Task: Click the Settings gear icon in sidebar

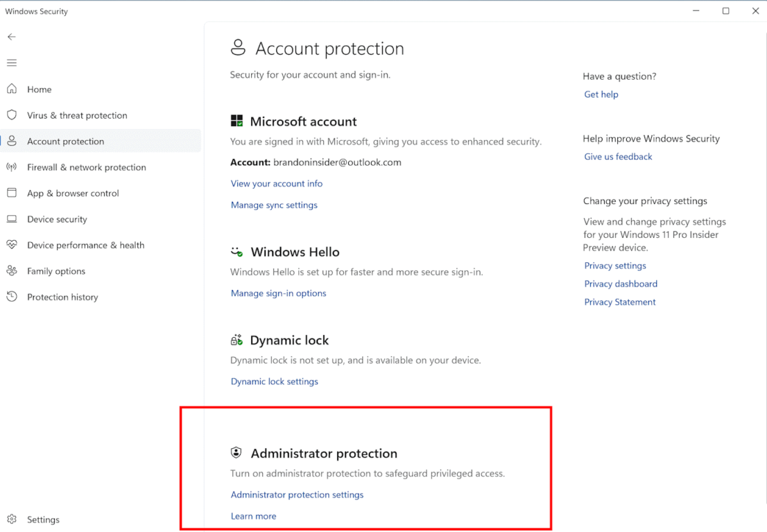Action: (12, 520)
